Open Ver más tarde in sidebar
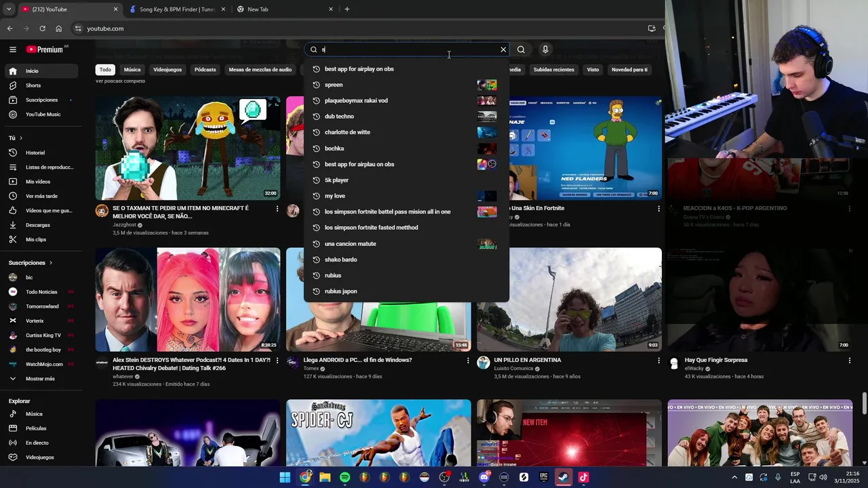 pyautogui.click(x=40, y=196)
